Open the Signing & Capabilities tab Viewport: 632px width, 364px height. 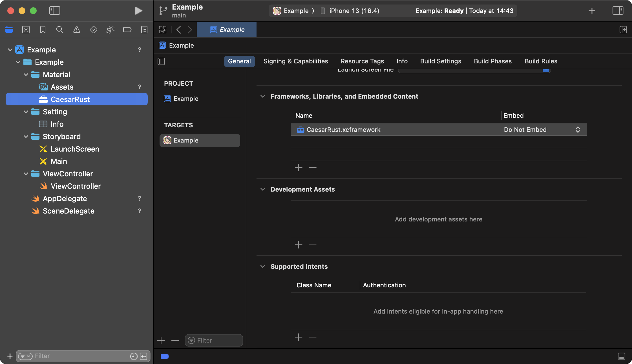pyautogui.click(x=295, y=61)
